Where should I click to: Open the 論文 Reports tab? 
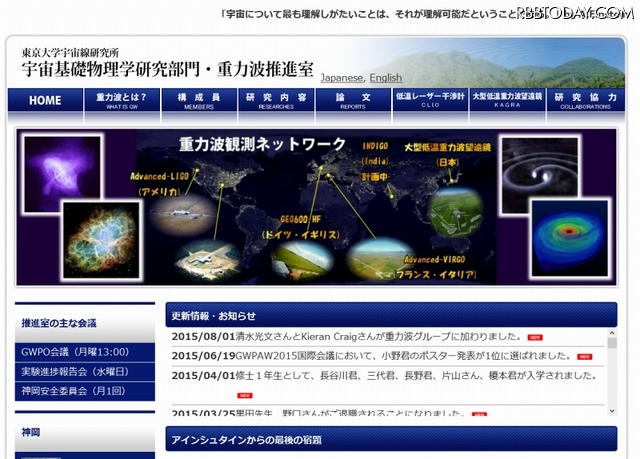[353, 100]
